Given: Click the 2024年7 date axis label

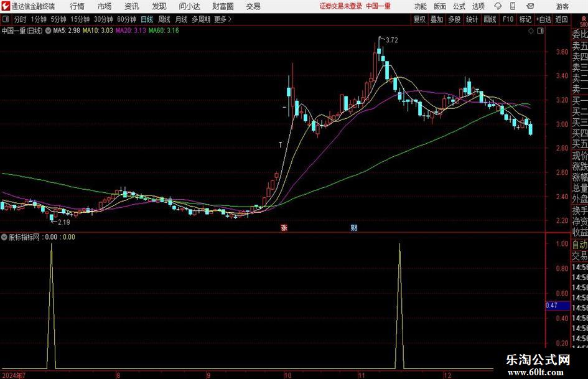Looking at the screenshot, I should (x=14, y=375).
